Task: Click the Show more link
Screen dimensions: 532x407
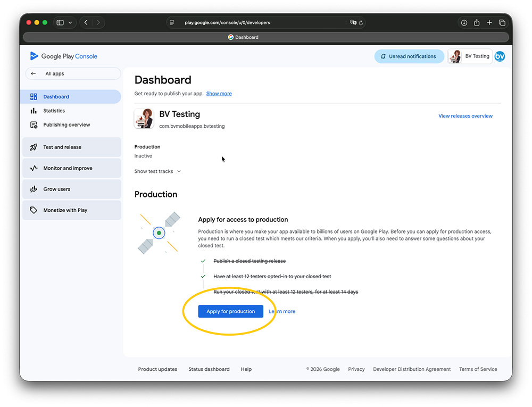Action: point(219,94)
